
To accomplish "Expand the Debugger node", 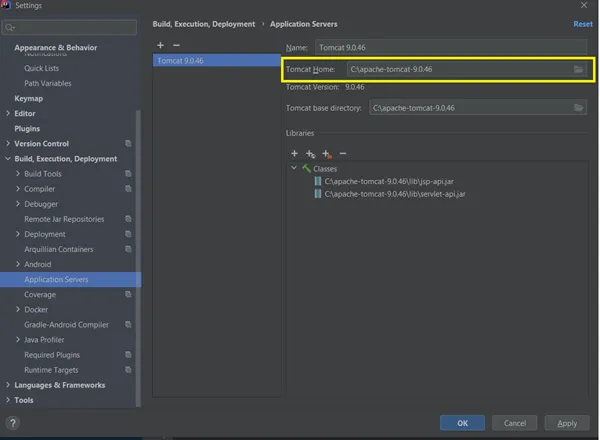I will (x=18, y=204).
